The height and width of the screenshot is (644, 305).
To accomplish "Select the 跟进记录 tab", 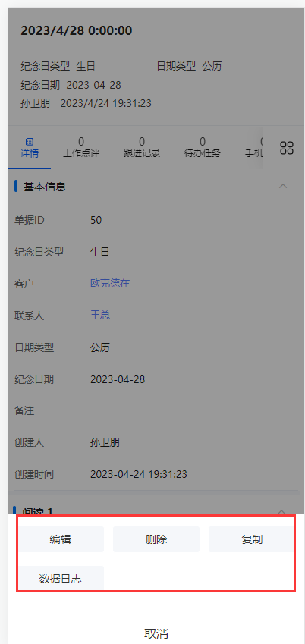I will tap(142, 148).
